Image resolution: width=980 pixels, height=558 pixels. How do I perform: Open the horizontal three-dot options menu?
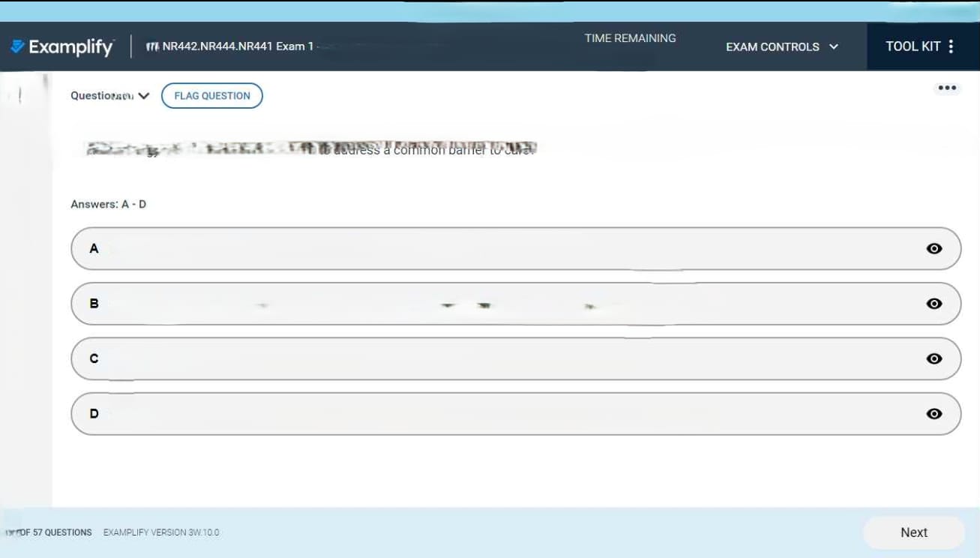(947, 88)
